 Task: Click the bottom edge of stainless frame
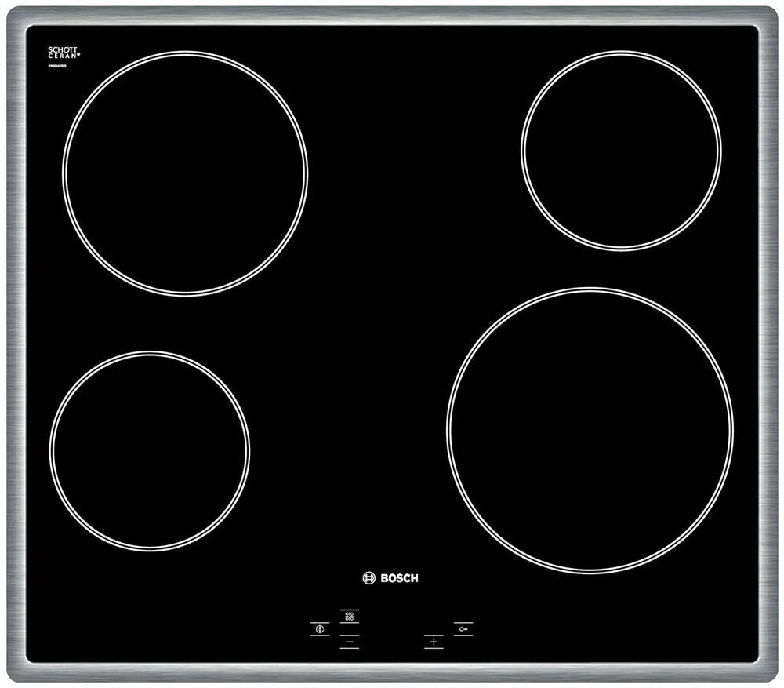click(x=392, y=676)
